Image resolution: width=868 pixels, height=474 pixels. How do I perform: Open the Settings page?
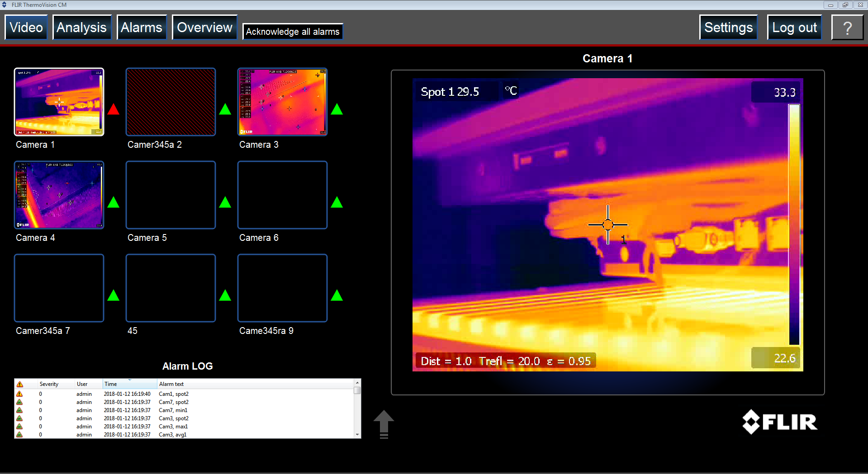[x=728, y=27]
